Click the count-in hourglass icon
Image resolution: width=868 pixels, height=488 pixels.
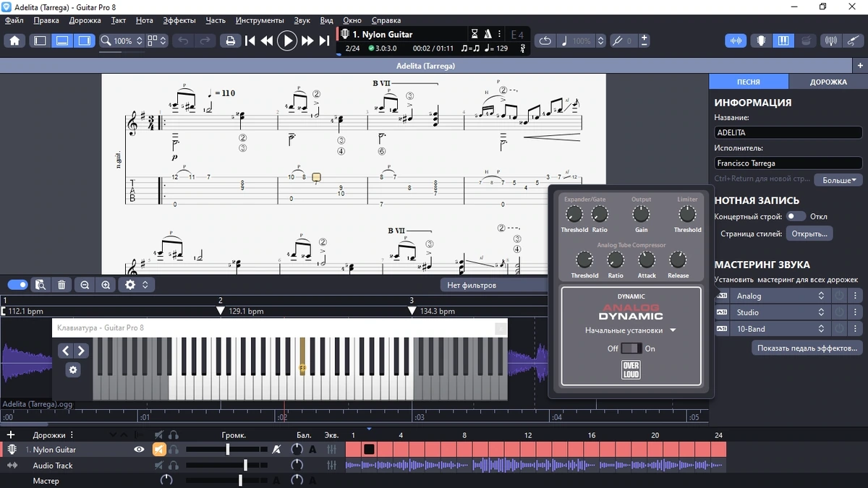click(x=475, y=34)
